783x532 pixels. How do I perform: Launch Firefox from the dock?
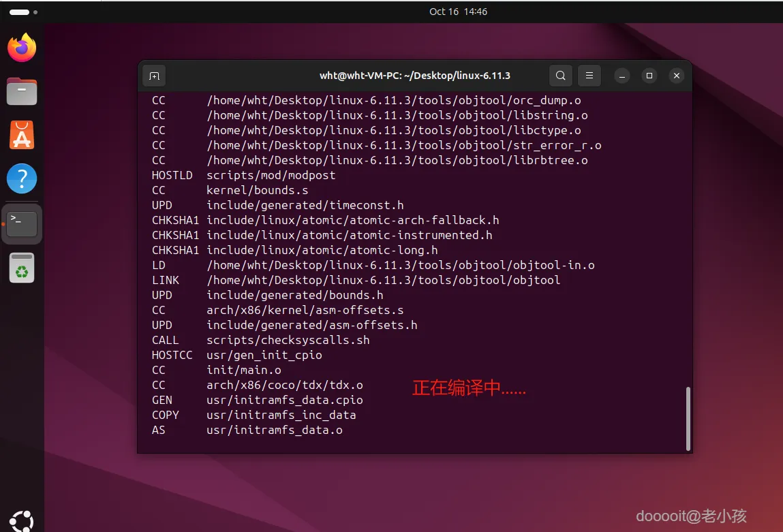[x=22, y=48]
